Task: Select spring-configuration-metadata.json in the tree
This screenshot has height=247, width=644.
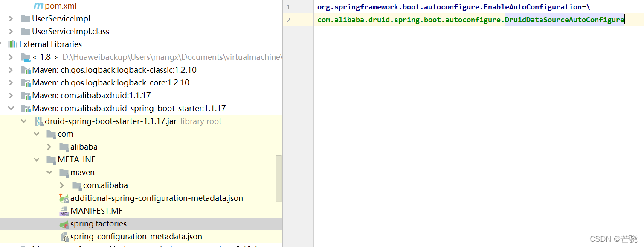Action: click(x=136, y=237)
